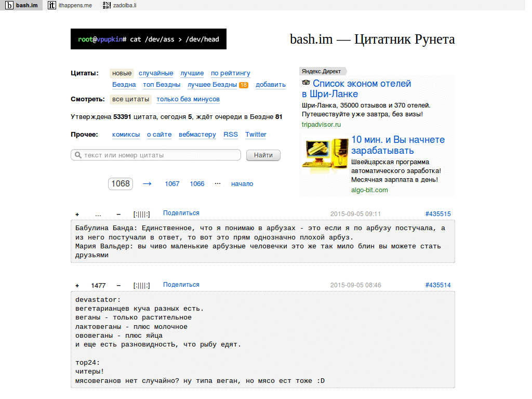
Task: Open the вебмастеру page
Action: pos(197,135)
